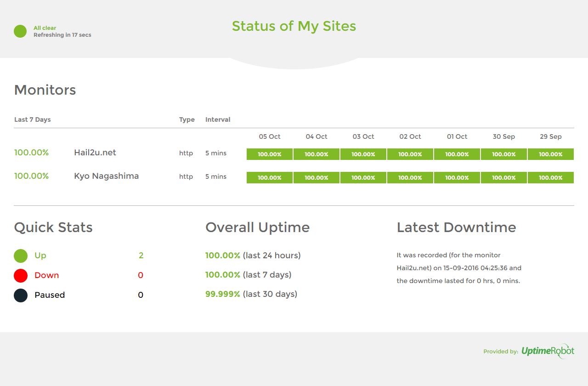Click the Quick Stats section heading

click(53, 227)
